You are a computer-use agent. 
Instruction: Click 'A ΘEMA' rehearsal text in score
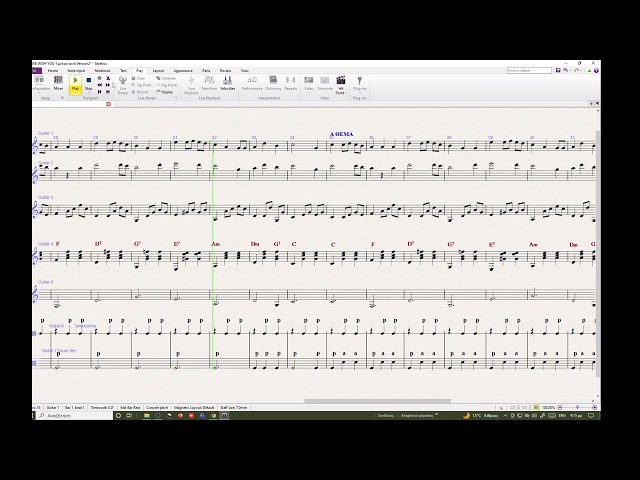point(341,134)
